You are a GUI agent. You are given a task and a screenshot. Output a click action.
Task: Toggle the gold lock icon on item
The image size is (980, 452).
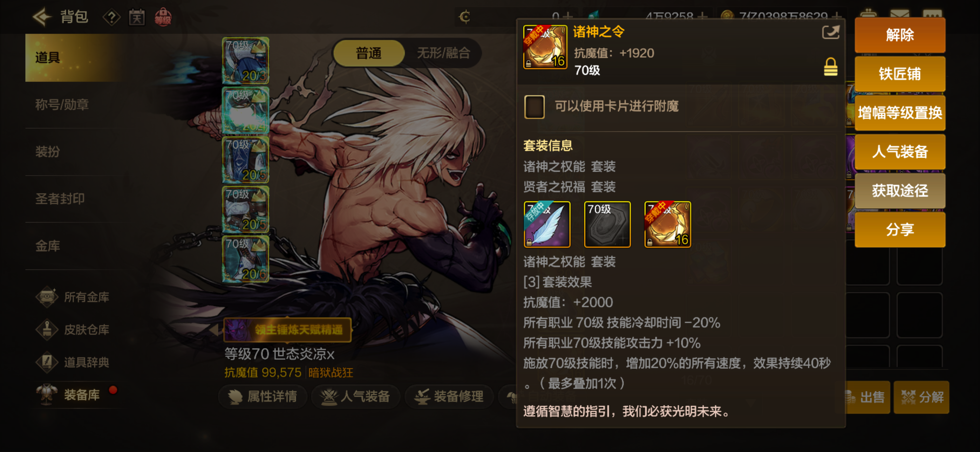830,67
